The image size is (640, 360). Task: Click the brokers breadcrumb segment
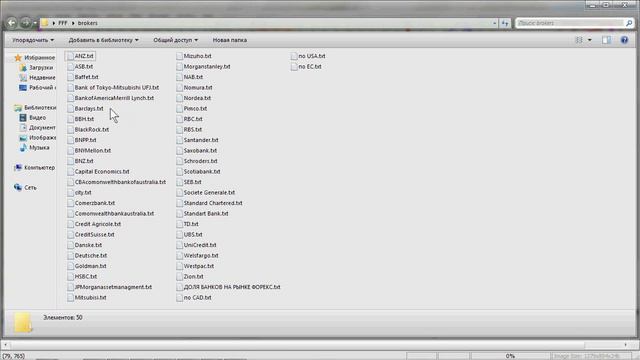pos(88,23)
